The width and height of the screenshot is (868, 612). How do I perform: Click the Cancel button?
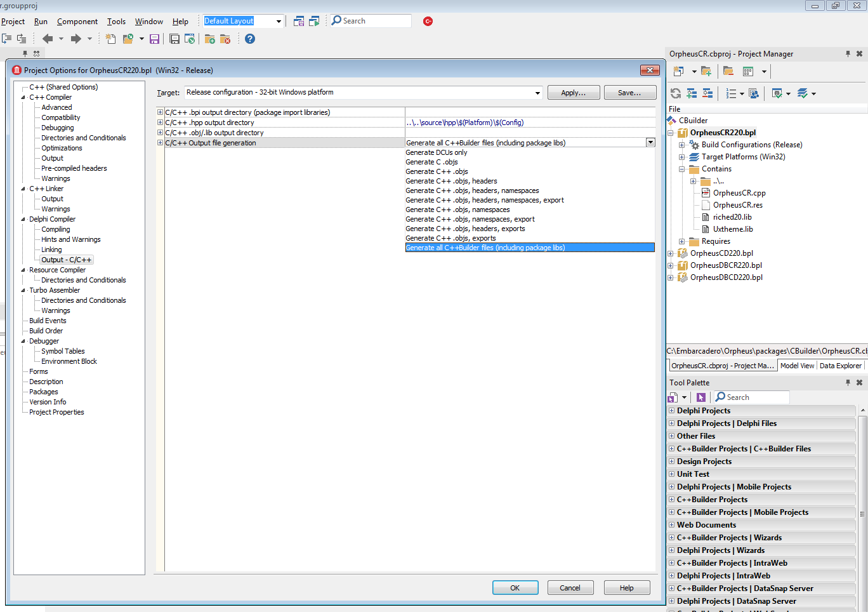(x=570, y=588)
